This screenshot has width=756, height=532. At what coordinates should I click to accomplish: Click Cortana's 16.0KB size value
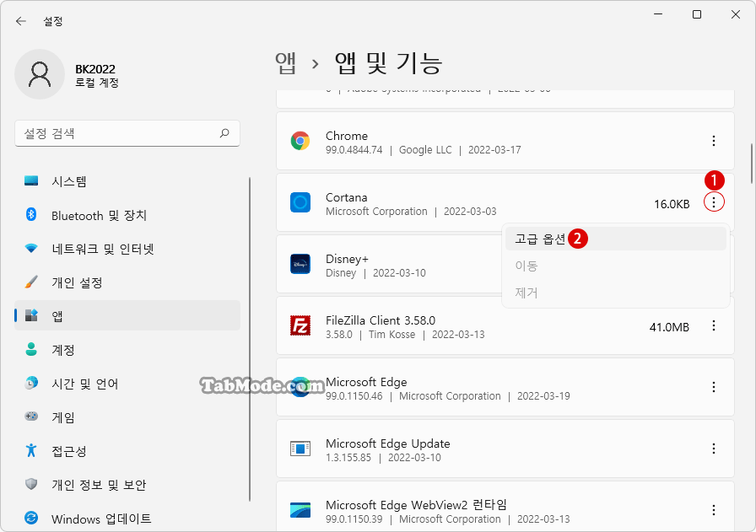coord(672,204)
